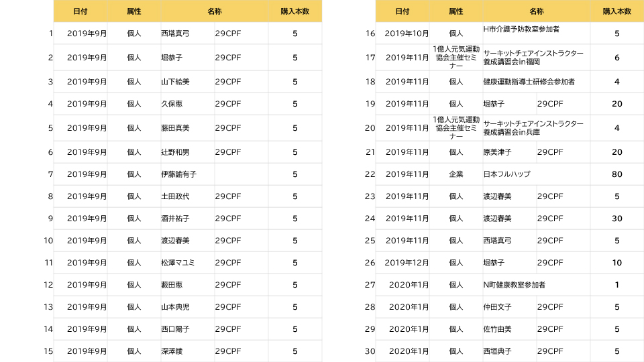Click the cell 健康運動指導士研修会参加者

(x=529, y=82)
